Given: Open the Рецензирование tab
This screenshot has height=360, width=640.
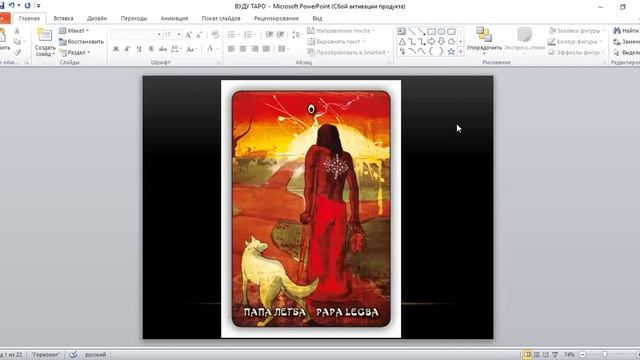Looking at the screenshot, I should point(276,18).
